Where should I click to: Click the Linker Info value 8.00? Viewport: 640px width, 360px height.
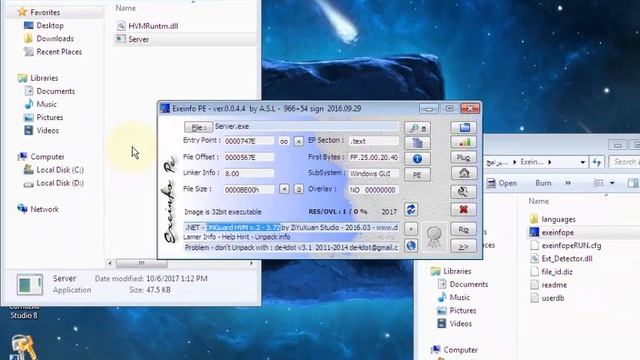(249, 173)
